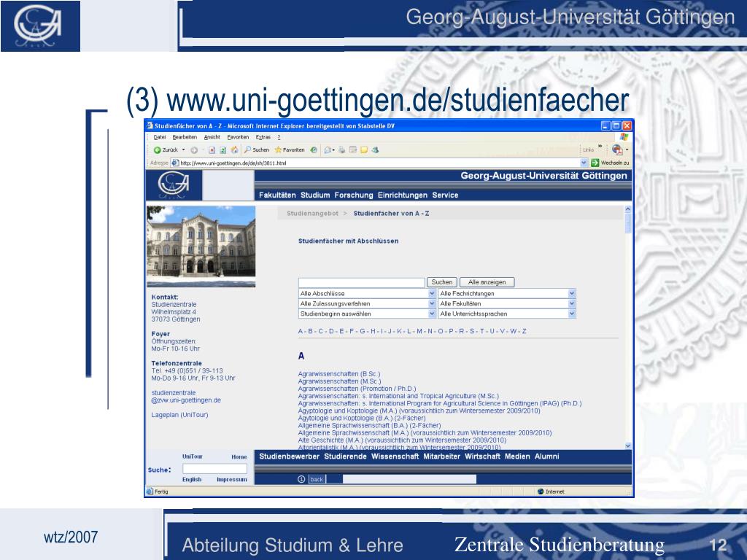The width and height of the screenshot is (747, 560).
Task: Open the Studienbewerber footer link
Action: click(289, 456)
